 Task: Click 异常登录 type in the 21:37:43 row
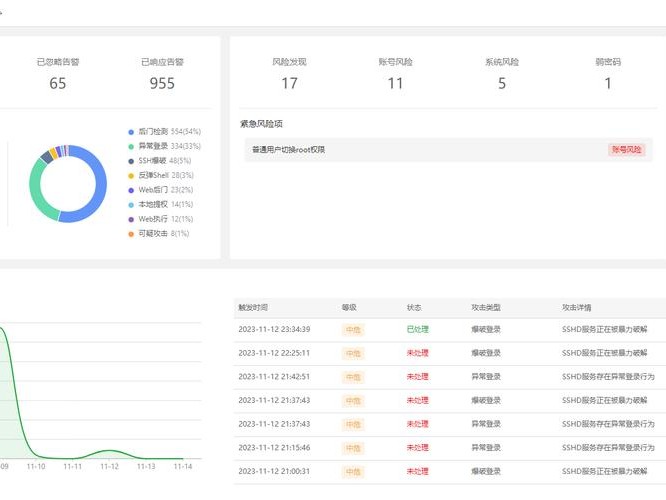click(x=486, y=424)
